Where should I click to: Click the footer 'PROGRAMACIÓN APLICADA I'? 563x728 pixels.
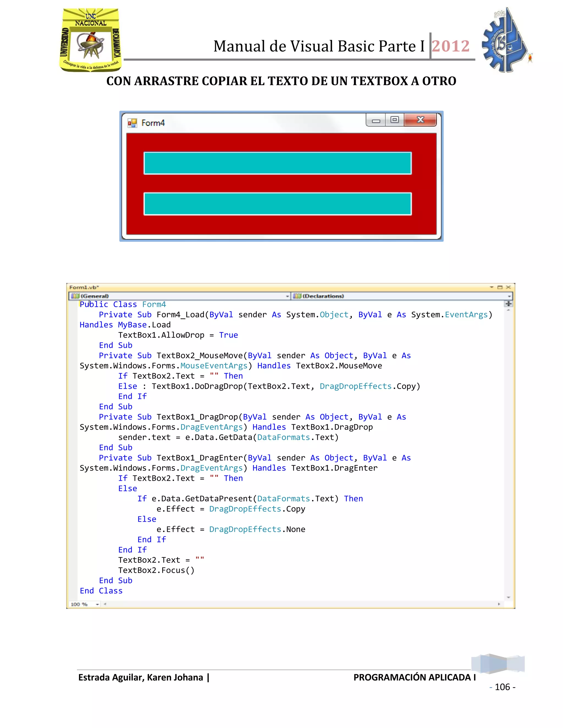(x=415, y=677)
